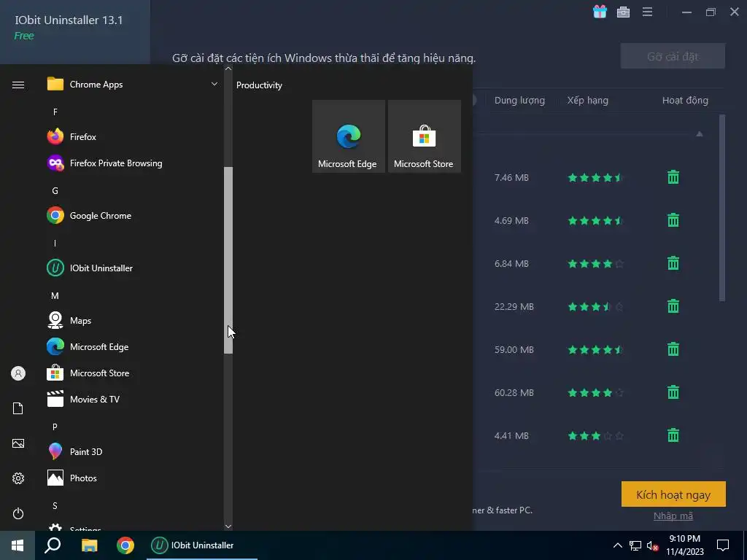747x560 pixels.
Task: Click trash icon for the 59.00 MB item
Action: coord(673,349)
